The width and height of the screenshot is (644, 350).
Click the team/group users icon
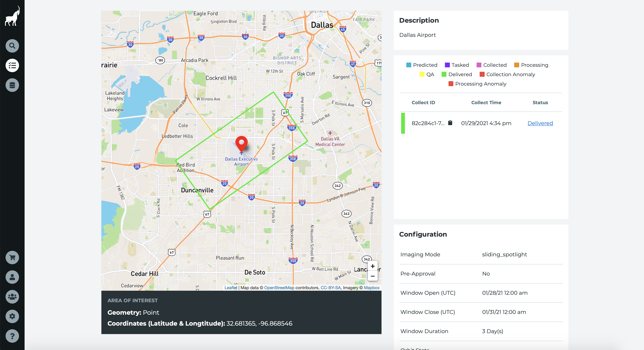(12, 296)
